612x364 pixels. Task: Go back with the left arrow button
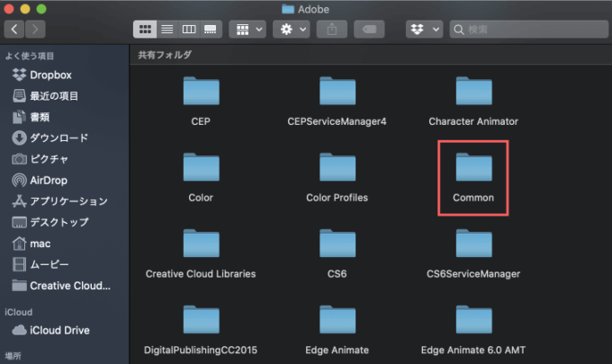(14, 30)
